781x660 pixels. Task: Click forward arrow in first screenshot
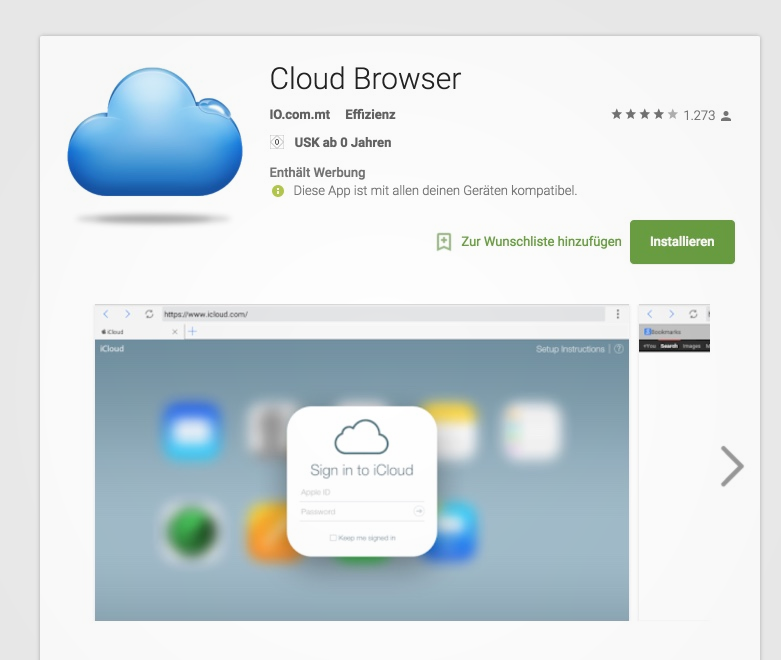point(128,314)
